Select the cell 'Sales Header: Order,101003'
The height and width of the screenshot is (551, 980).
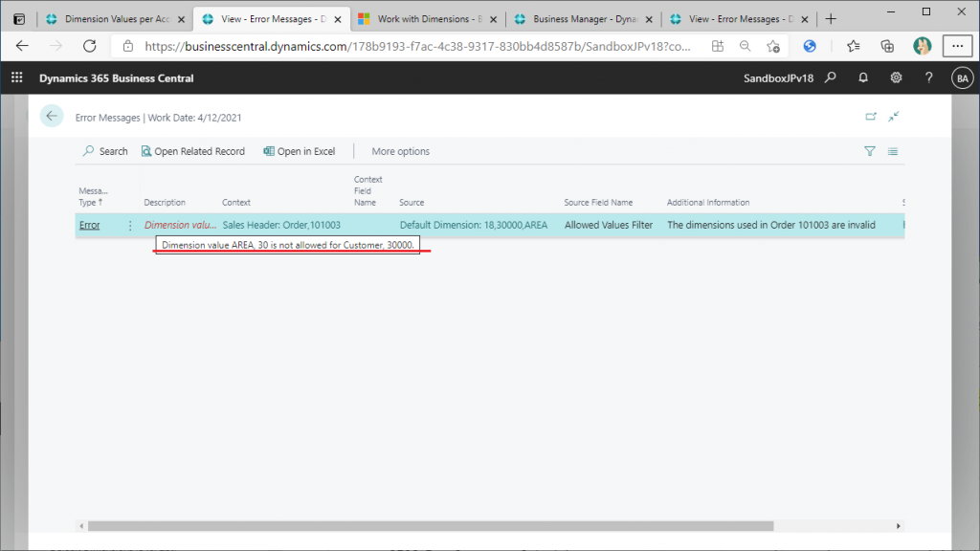pyautogui.click(x=281, y=225)
